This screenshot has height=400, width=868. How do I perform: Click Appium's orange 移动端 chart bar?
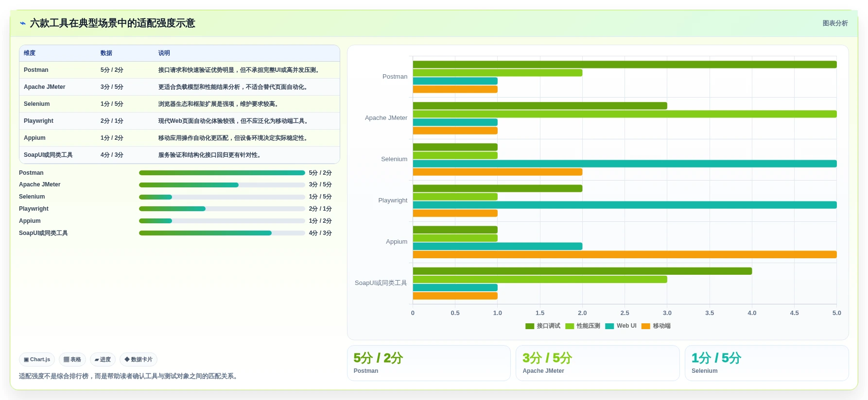click(625, 254)
